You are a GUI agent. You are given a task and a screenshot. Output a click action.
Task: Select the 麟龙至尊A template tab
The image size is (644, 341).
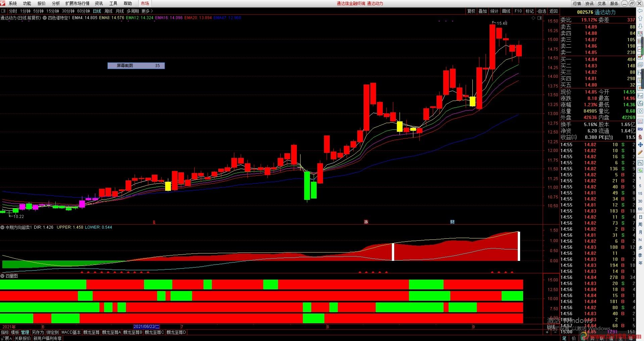click(111, 332)
